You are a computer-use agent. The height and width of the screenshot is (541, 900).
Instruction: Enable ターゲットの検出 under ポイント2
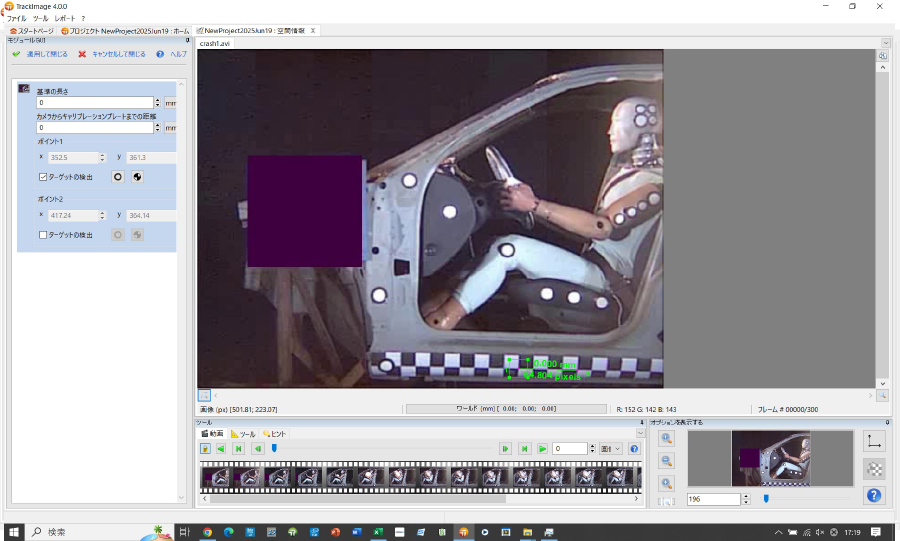pos(43,235)
